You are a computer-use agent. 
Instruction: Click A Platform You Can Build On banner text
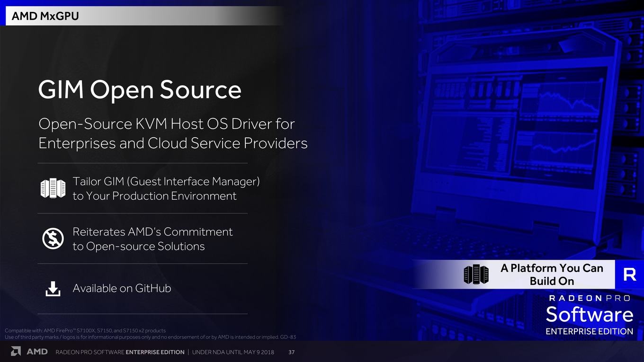point(552,274)
